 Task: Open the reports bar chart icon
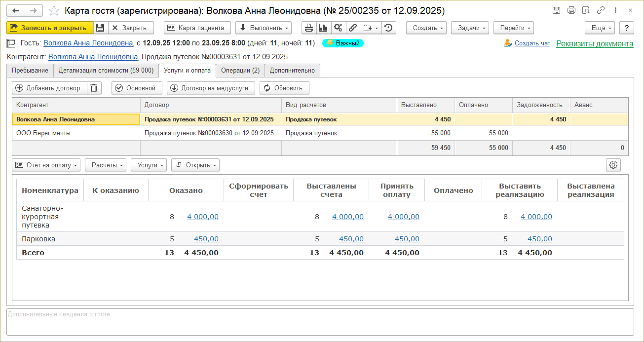tap(323, 28)
